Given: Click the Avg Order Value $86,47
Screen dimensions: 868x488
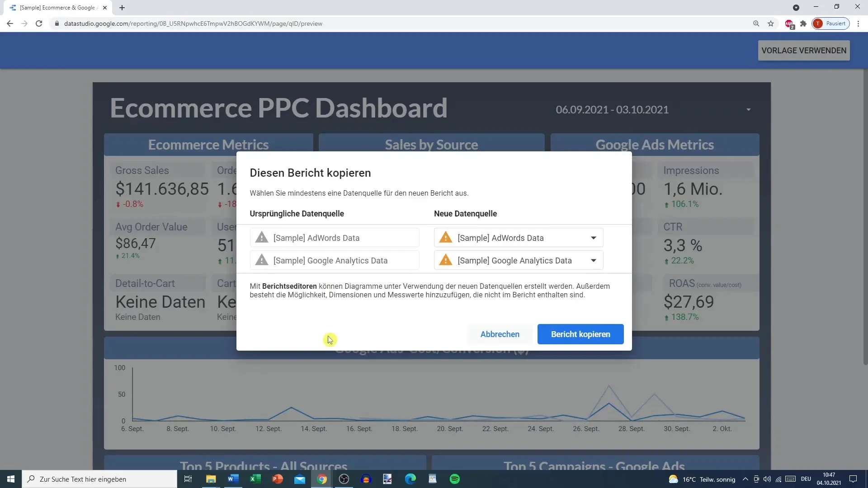Looking at the screenshot, I should [136, 244].
